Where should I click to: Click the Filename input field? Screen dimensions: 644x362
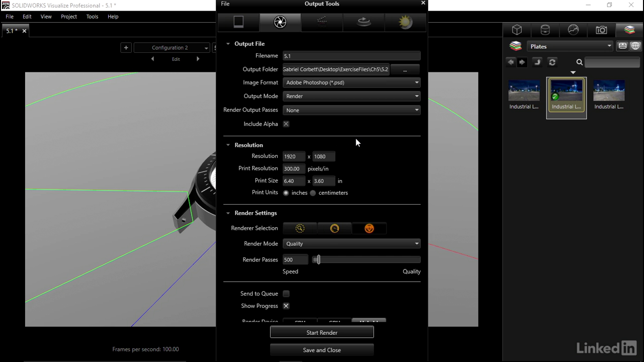351,56
